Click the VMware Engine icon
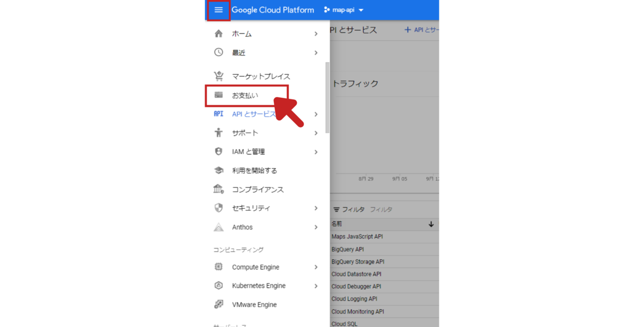644x327 pixels. click(218, 304)
